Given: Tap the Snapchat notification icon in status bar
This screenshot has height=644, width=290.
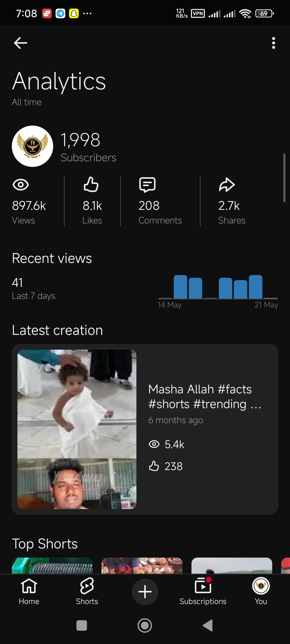Looking at the screenshot, I should tap(74, 13).
